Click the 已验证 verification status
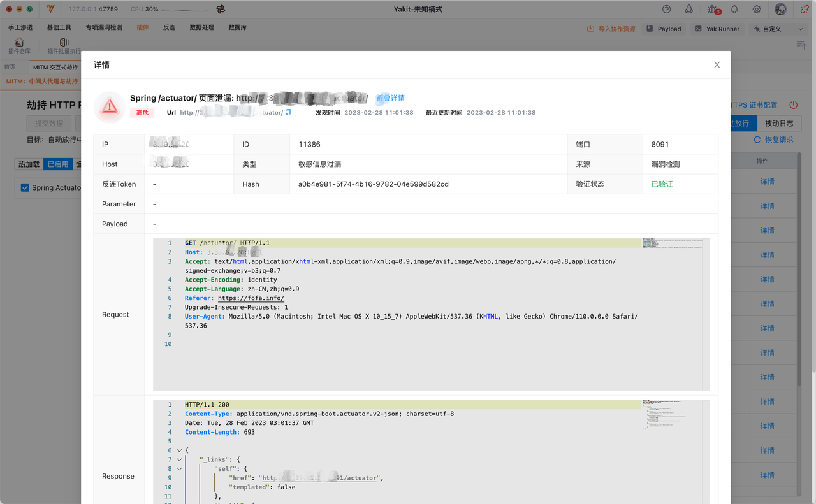The height and width of the screenshot is (504, 816). coord(662,184)
